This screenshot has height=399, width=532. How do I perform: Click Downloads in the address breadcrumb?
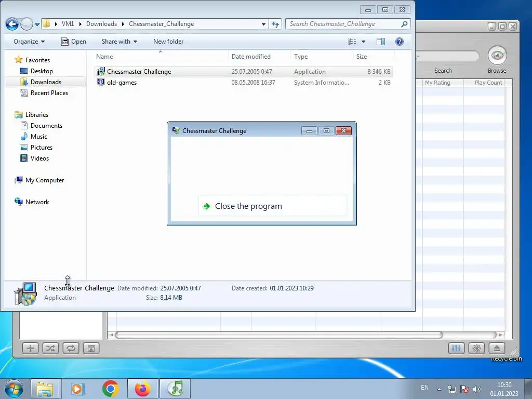(x=101, y=24)
